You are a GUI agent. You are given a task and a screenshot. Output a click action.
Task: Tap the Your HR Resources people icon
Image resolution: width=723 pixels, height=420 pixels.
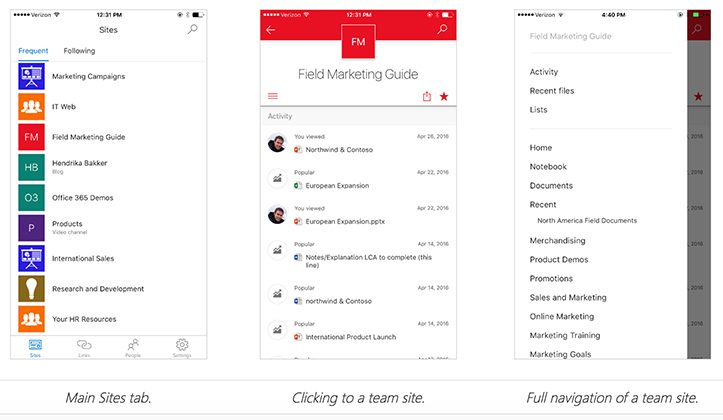pos(31,319)
